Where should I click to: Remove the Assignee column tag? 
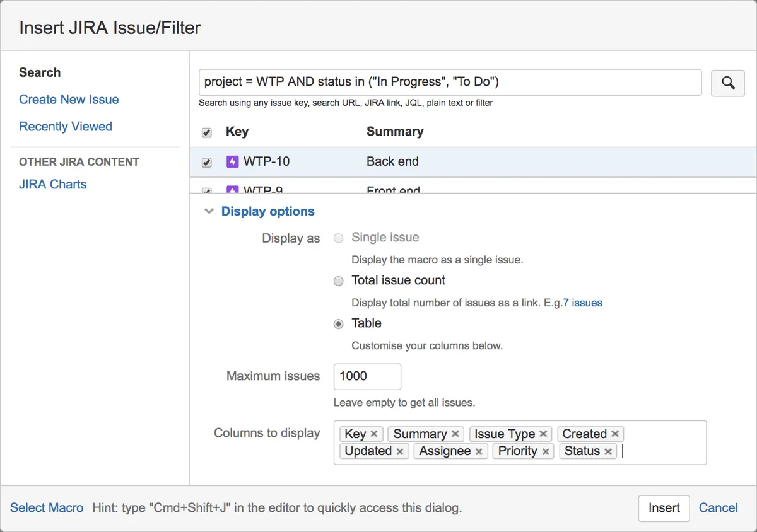479,451
